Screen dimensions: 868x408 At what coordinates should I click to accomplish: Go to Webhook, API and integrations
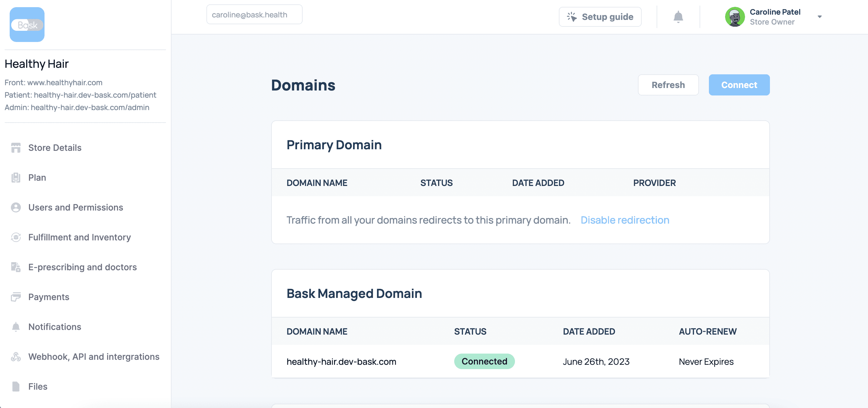point(94,356)
